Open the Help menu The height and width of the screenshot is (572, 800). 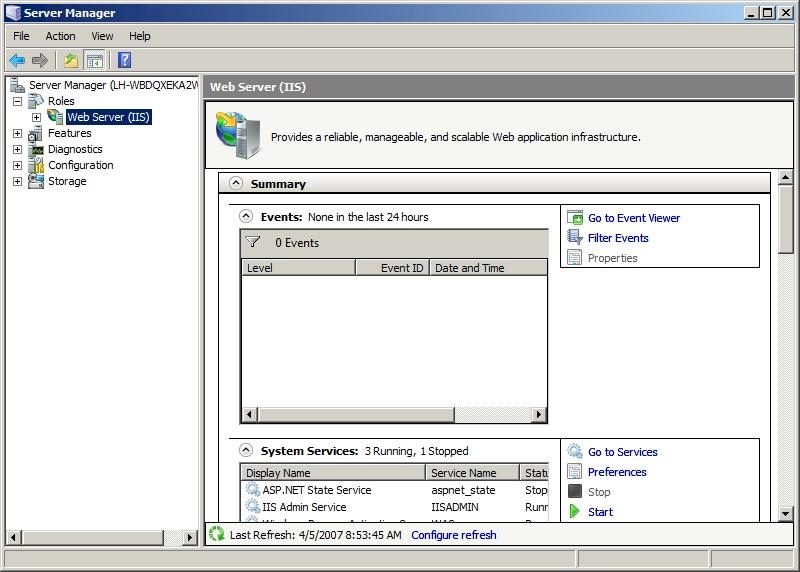tap(139, 36)
